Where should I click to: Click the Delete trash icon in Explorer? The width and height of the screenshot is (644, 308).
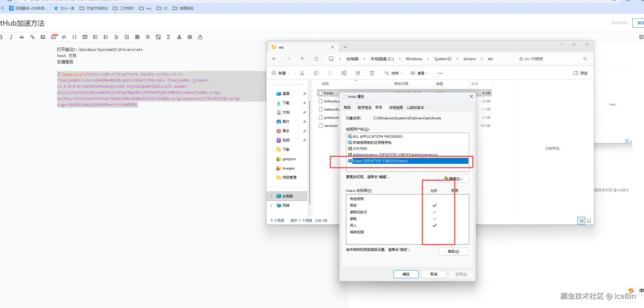(372, 73)
